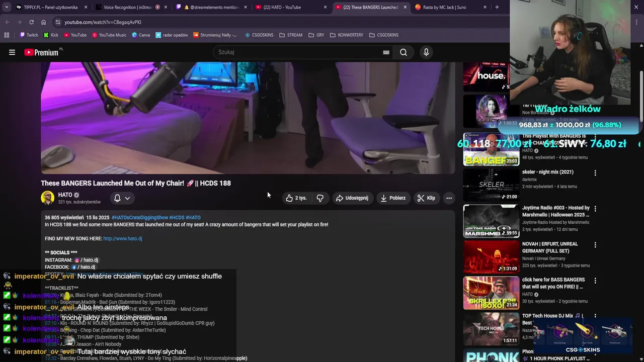Open Twitch bookmark
Viewport: 644px width, 362px height.
coord(29,35)
